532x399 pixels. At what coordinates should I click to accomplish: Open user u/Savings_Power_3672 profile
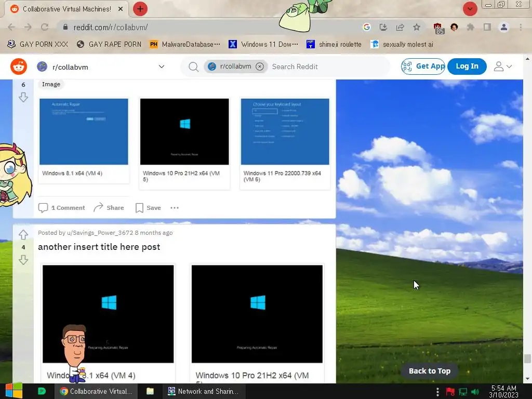100,233
